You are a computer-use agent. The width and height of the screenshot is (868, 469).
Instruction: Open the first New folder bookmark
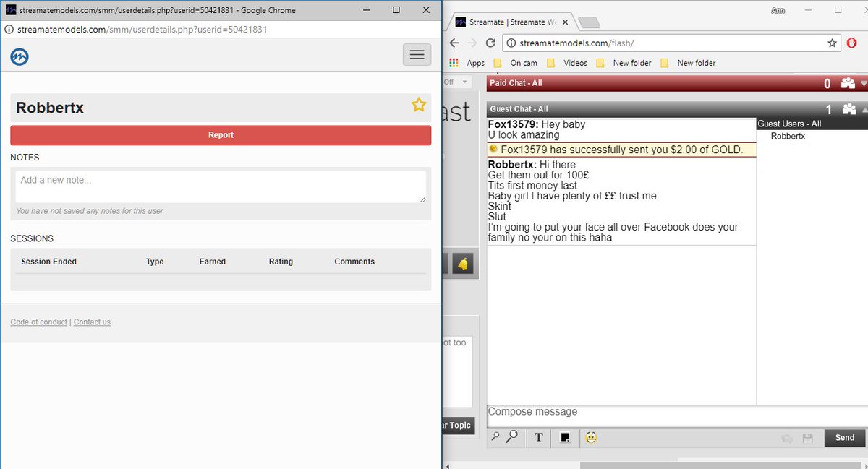coord(624,63)
